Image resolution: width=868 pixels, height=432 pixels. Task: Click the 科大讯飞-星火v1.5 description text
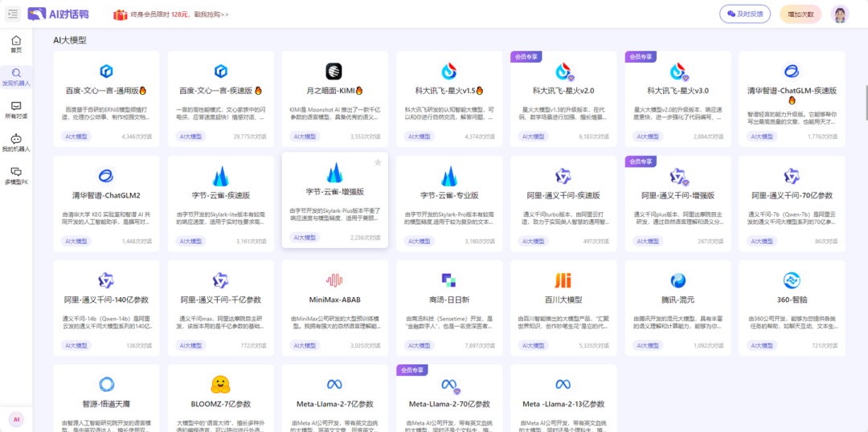pyautogui.click(x=449, y=113)
